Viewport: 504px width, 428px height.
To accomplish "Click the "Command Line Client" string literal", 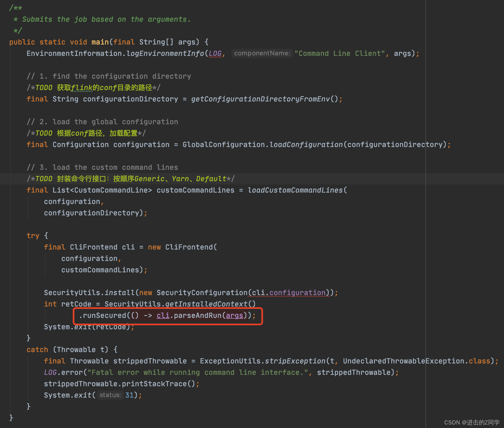I will pos(340,53).
